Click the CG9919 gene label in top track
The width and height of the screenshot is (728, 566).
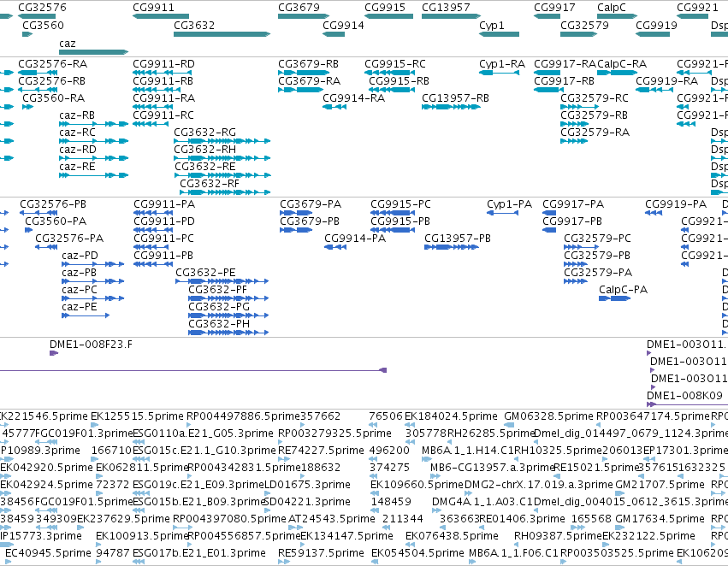click(656, 25)
